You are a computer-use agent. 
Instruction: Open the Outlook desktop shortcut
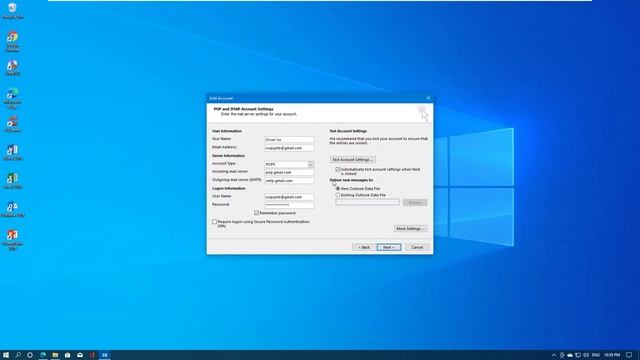12,209
